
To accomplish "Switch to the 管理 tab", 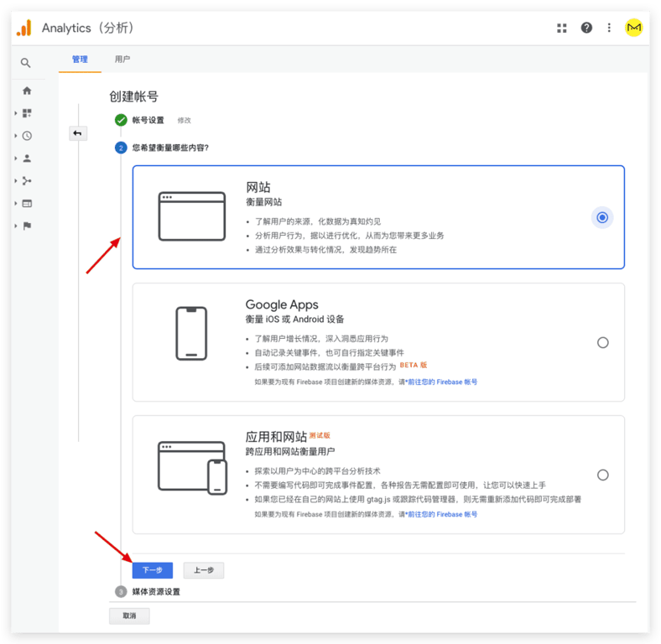I will 80,60.
